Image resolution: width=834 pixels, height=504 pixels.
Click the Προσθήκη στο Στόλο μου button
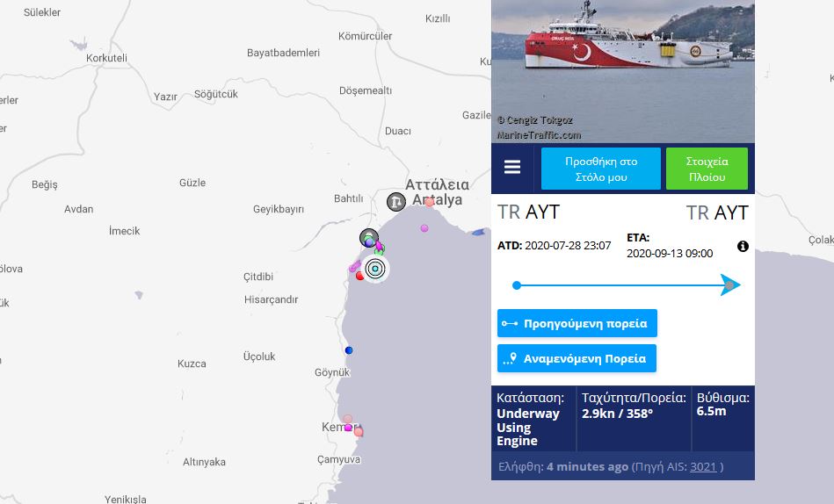tap(601, 169)
